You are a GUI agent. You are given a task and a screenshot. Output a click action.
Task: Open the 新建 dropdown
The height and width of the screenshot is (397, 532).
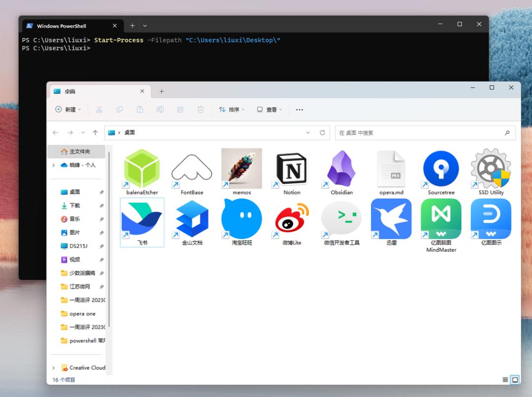pyautogui.click(x=68, y=109)
